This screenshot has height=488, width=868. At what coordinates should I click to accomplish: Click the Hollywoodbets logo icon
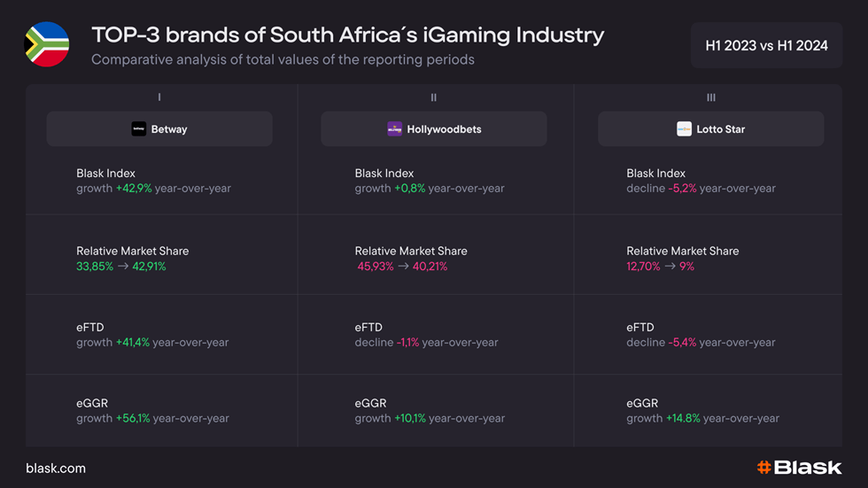coord(394,129)
